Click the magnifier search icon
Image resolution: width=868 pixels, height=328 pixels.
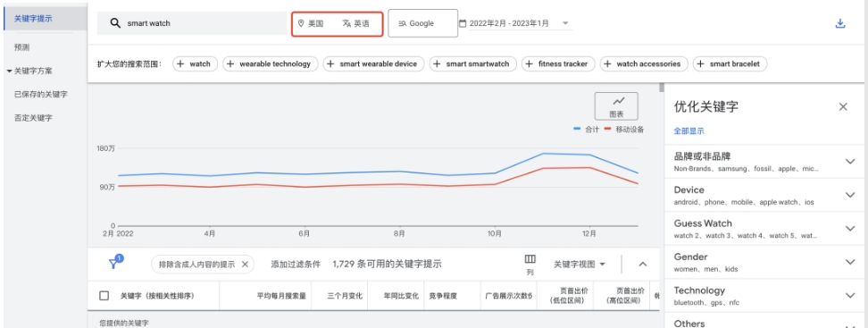[x=115, y=23]
